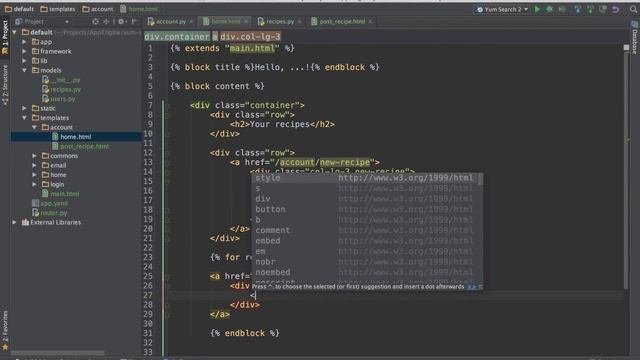The width and height of the screenshot is (640, 360).
Task: Click the completion popup scrollbar thumb
Action: click(x=480, y=179)
